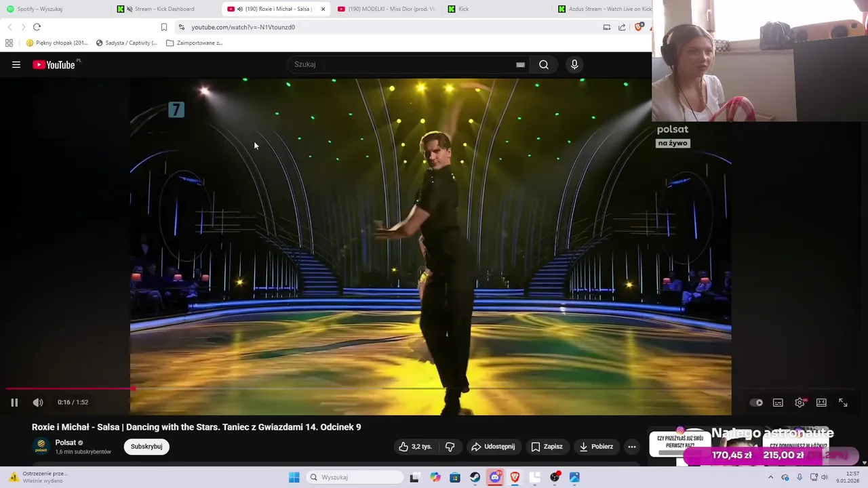The width and height of the screenshot is (868, 488).
Task: Open Brave Shields lion icon
Action: 638,27
